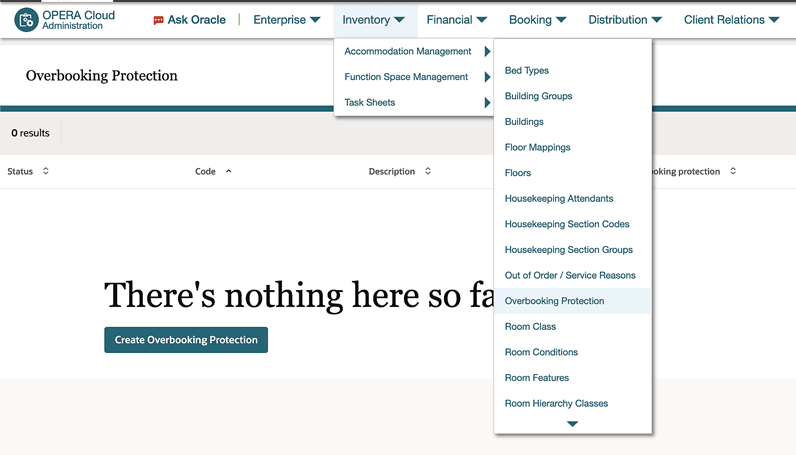This screenshot has height=455, width=796.
Task: Click the Inventory dropdown arrow
Action: 400,20
